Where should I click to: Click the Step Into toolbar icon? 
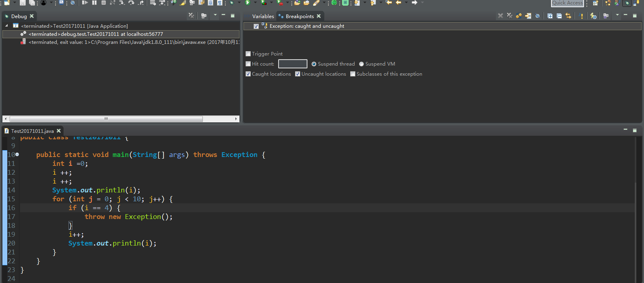(x=122, y=2)
